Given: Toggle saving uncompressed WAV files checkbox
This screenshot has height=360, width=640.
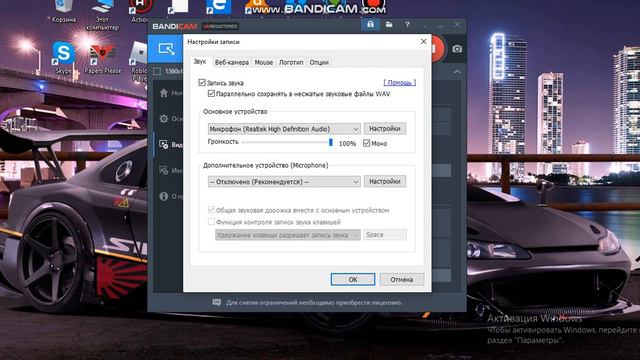Looking at the screenshot, I should [x=211, y=93].
